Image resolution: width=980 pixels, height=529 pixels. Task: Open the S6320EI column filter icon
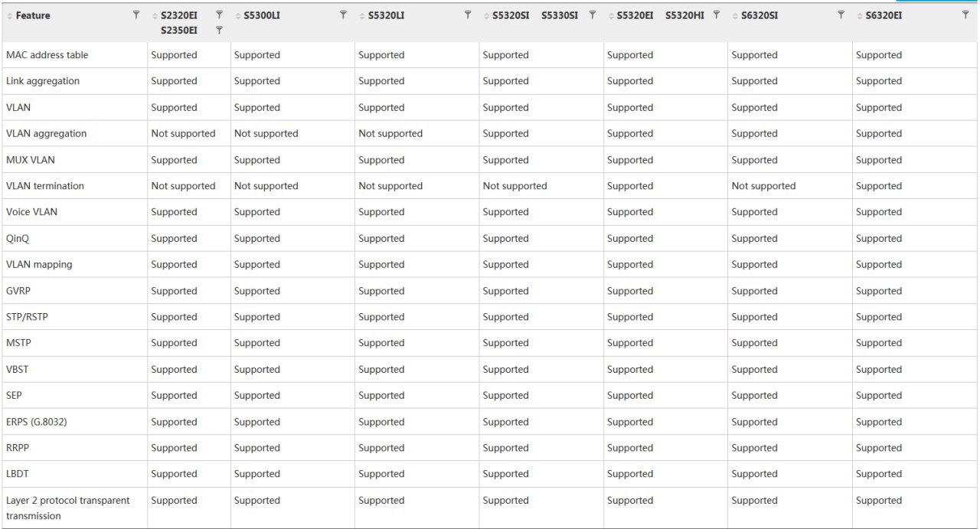point(965,15)
